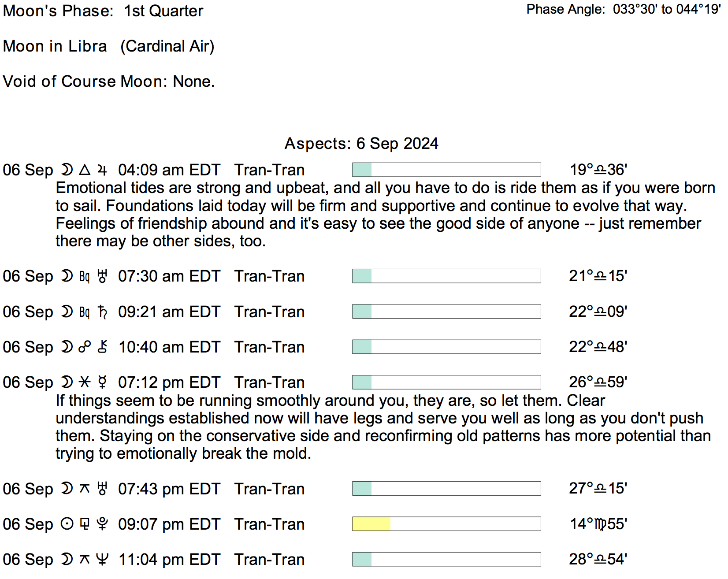Viewport: 728px width, 579px height.
Task: Click the Sun glyph in the 09:07 pm aspect
Action: click(x=67, y=524)
